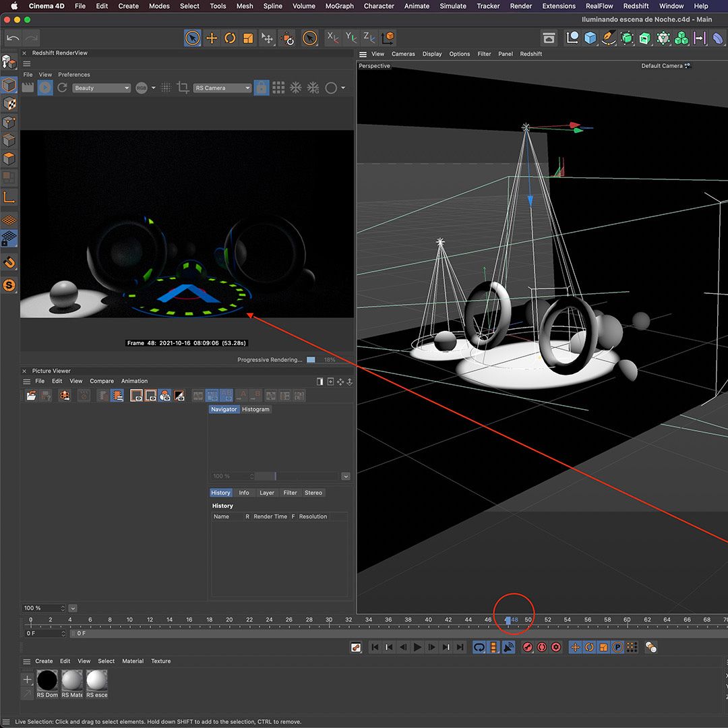Toggle sound during playback
The width and height of the screenshot is (728, 728).
click(x=509, y=646)
